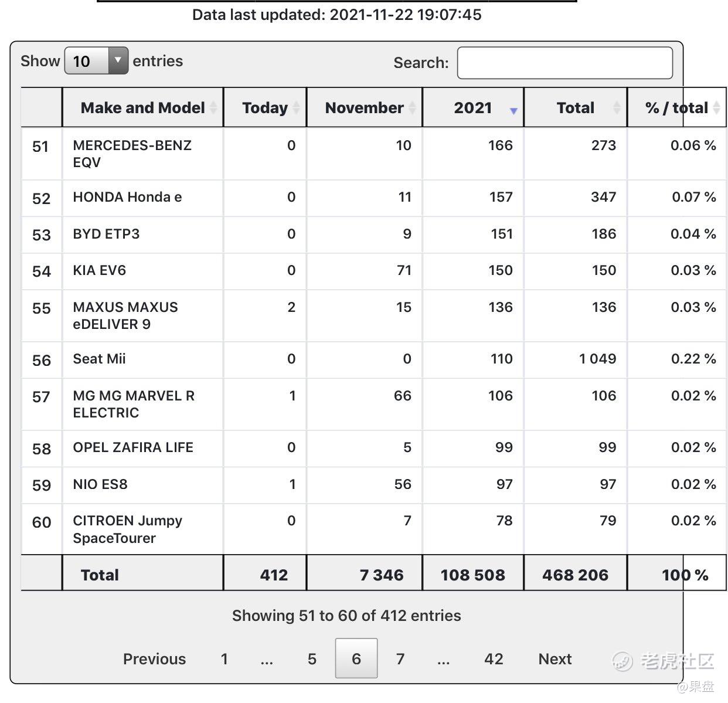The image size is (728, 703).
Task: Click NIO ES8 November value 56
Action: (403, 484)
